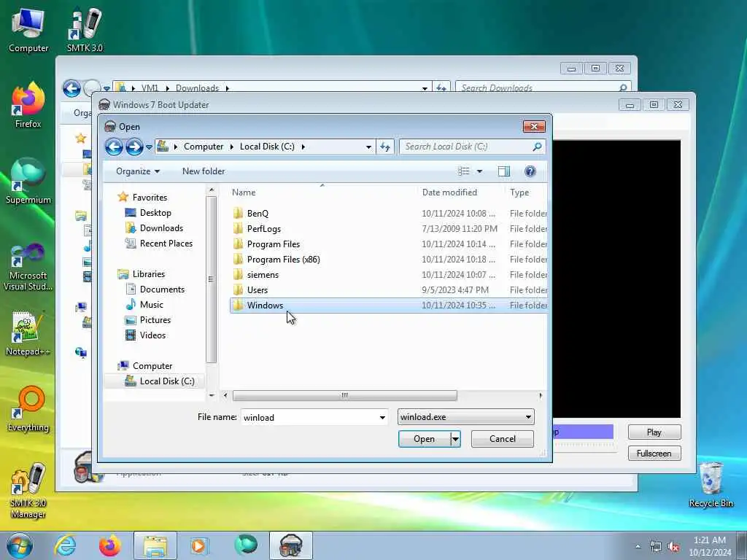Expand the File name dropdown
Image resolution: width=747 pixels, height=560 pixels.
382,418
